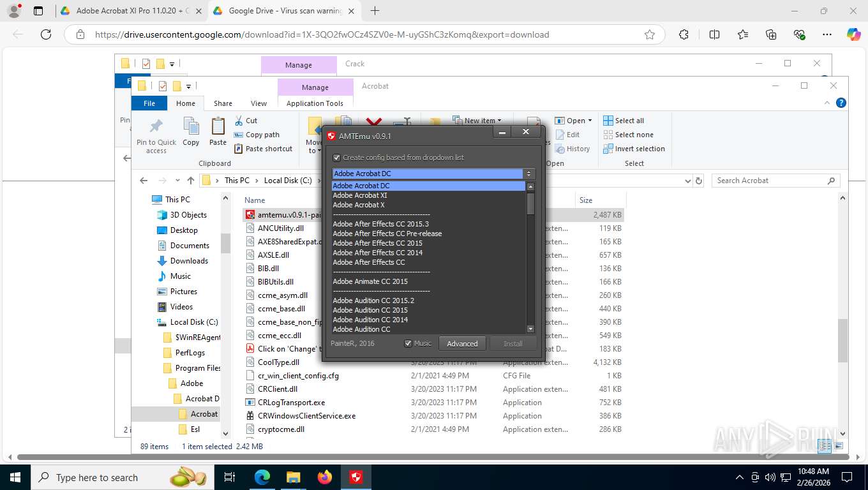The image size is (868, 490).
Task: Click the Edit ribbon command
Action: coord(567,135)
